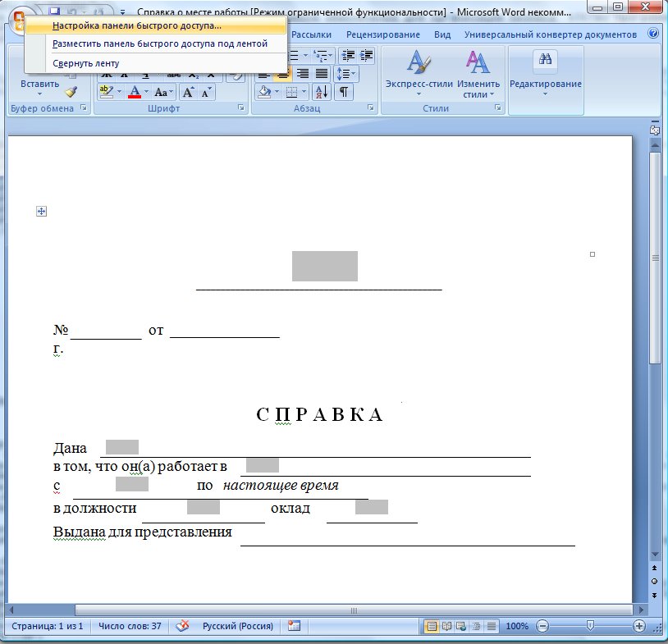This screenshot has width=668, height=644.
Task: Click next page double-arrow below scrollbar
Action: click(655, 595)
